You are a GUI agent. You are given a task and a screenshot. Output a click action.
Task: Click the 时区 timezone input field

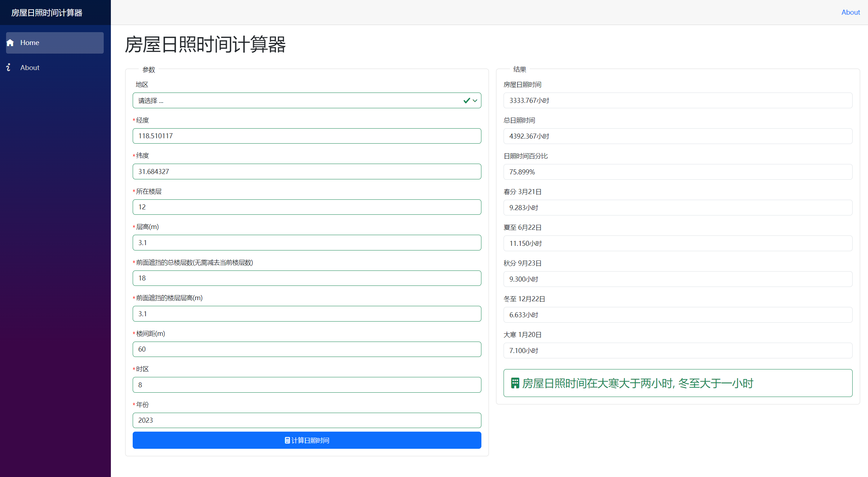click(307, 385)
